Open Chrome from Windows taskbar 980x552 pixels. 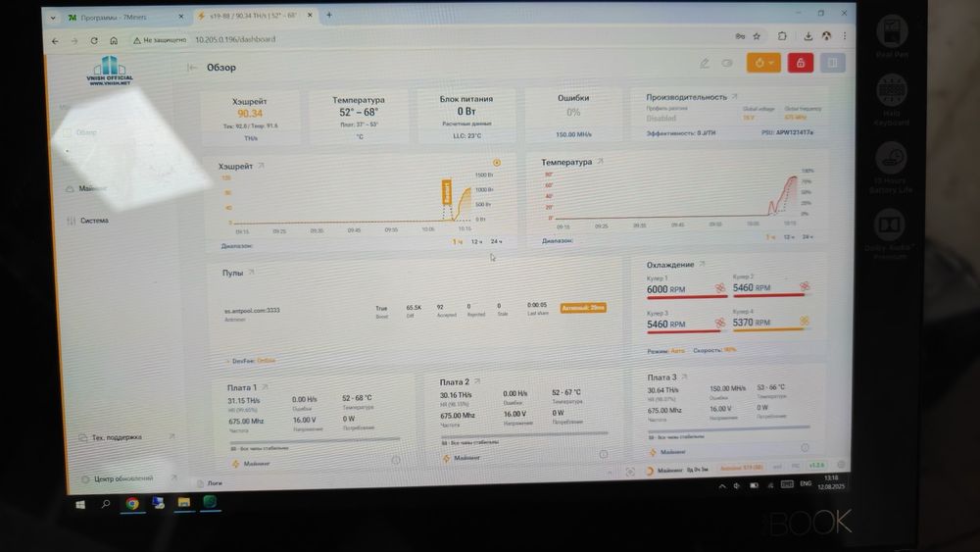point(132,503)
